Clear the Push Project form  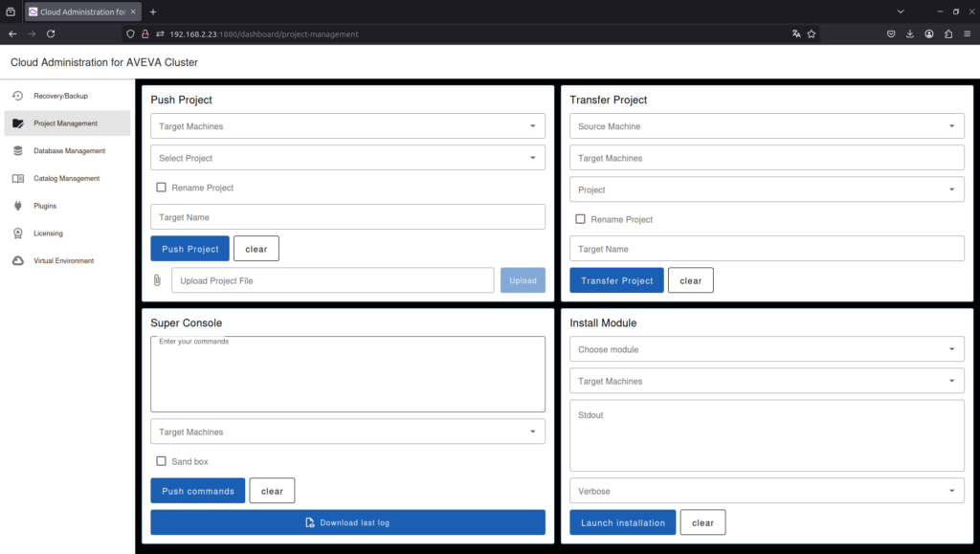click(256, 249)
